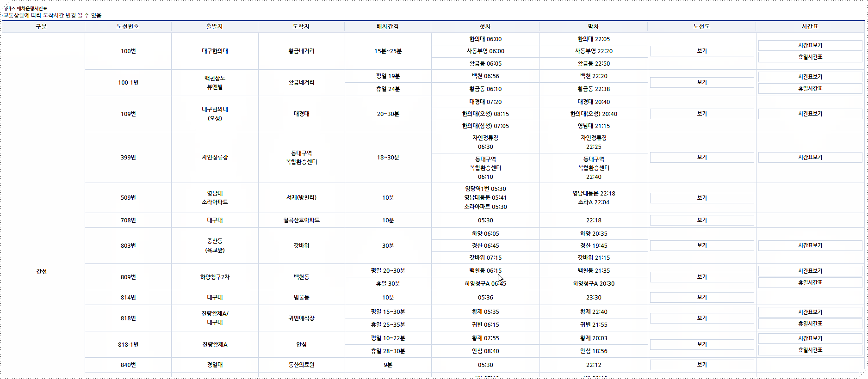Open 휴일시간표 for bus 100번

coord(810,57)
